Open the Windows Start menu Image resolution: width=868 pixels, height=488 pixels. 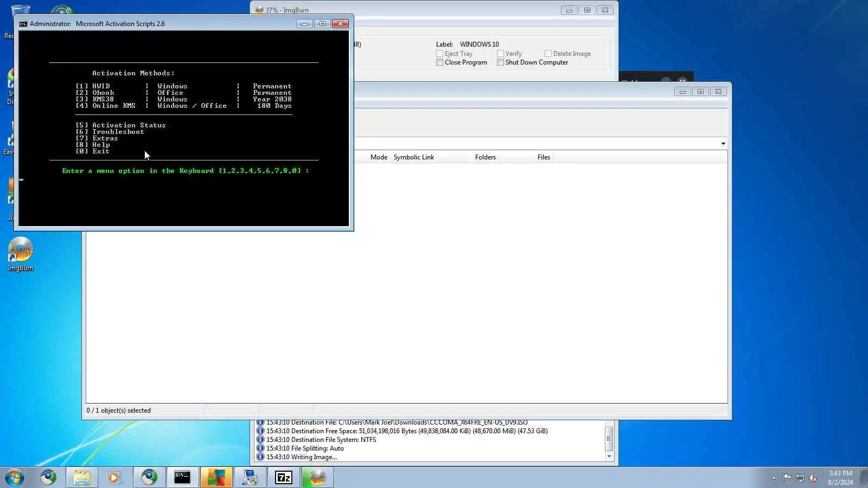(15, 478)
